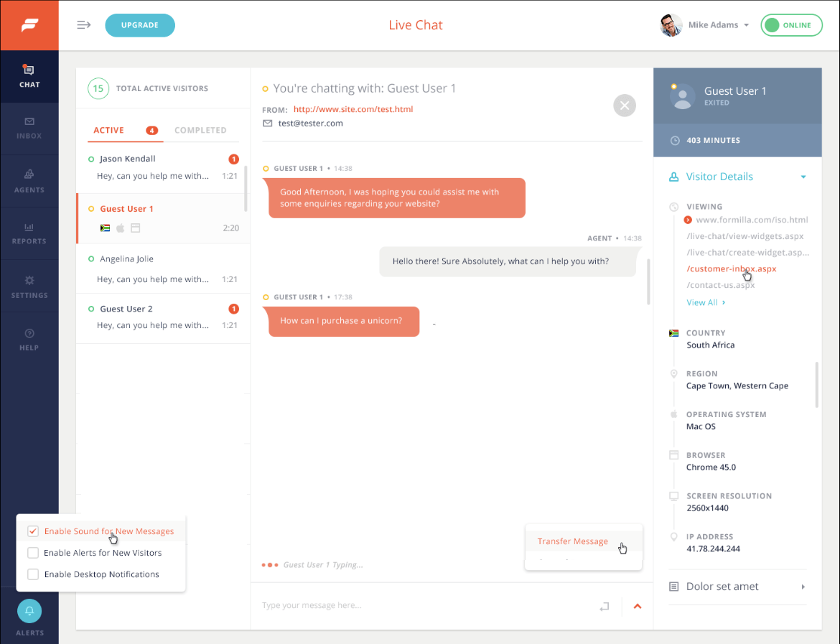Click the test@tester.com email address
The height and width of the screenshot is (644, 840).
[311, 123]
